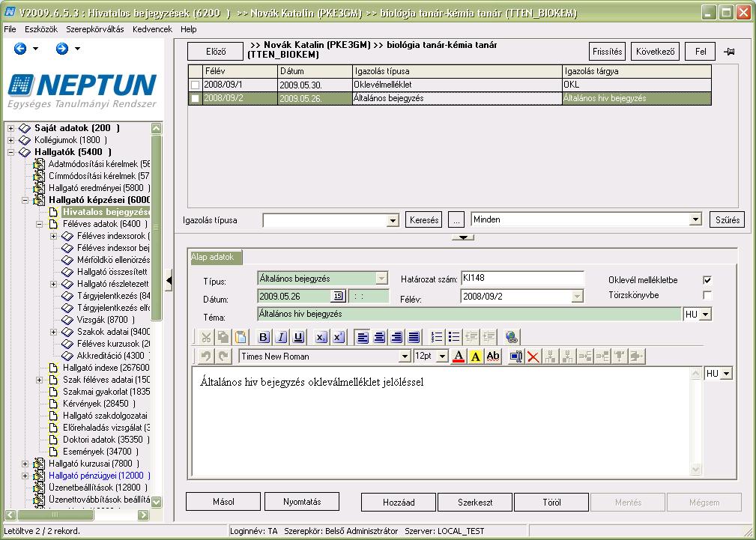
Task: Toggle Oklevél mellékletbe checkbox
Action: [707, 280]
